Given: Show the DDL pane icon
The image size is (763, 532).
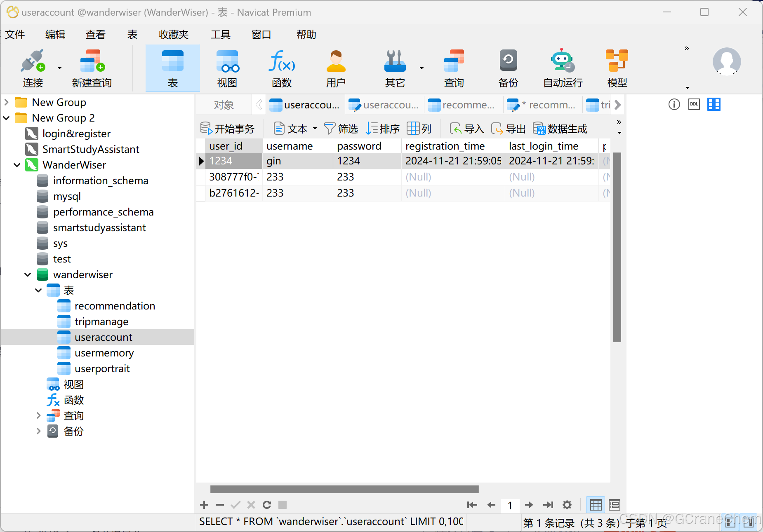Looking at the screenshot, I should click(x=694, y=105).
